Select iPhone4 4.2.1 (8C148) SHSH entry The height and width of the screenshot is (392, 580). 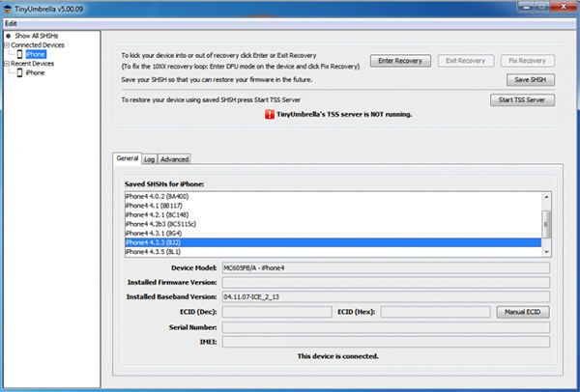[333, 214]
